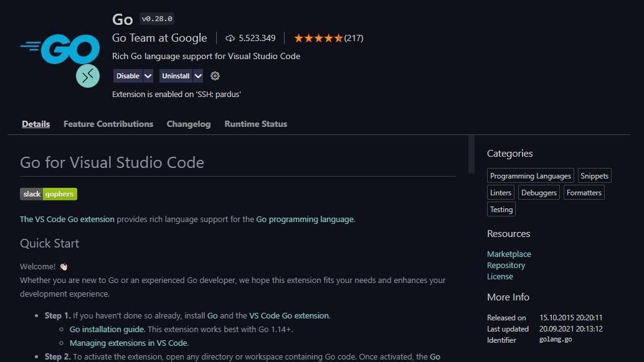644x362 pixels.
Task: Click the Go Team at Google publisher
Action: (159, 38)
